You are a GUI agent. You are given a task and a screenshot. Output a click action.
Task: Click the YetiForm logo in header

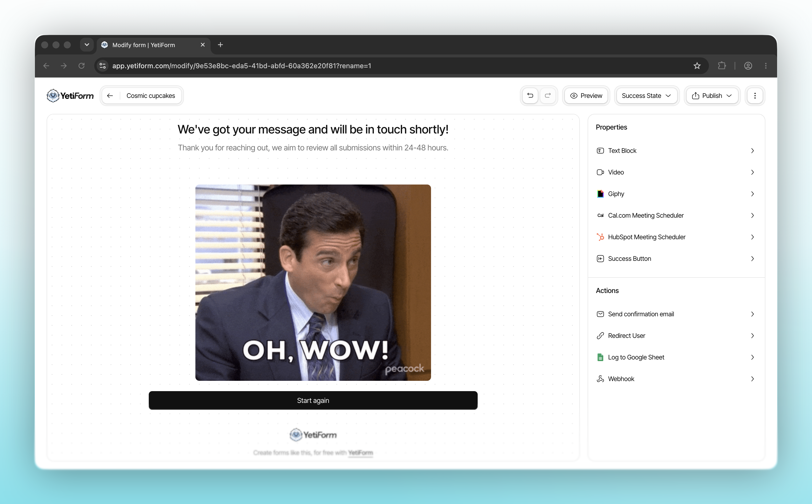click(x=70, y=96)
